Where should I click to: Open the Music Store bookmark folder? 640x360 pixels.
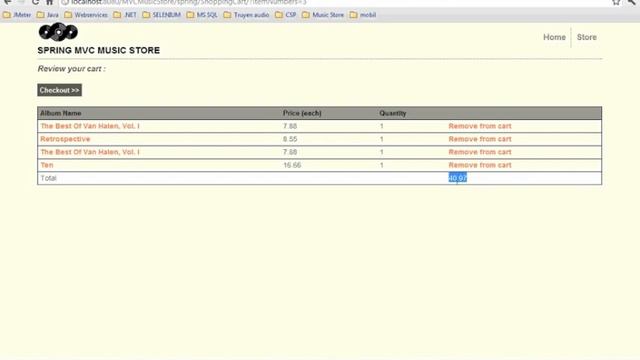(323, 15)
